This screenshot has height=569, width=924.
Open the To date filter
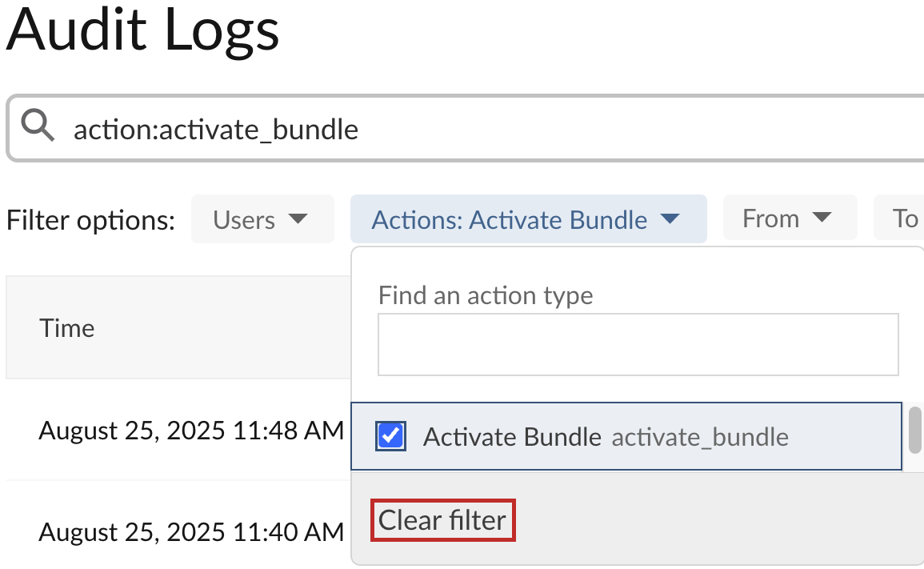click(902, 218)
